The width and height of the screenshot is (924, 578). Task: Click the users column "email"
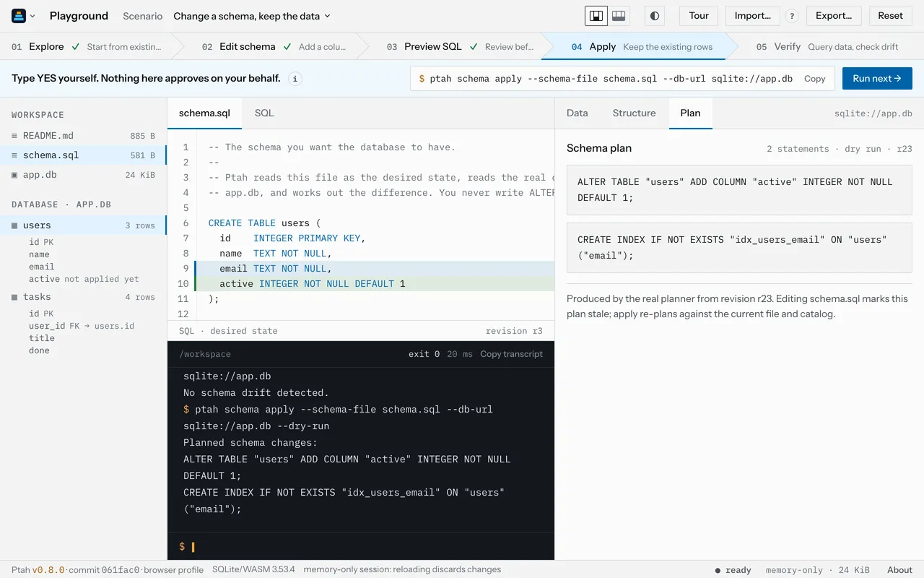[41, 267]
